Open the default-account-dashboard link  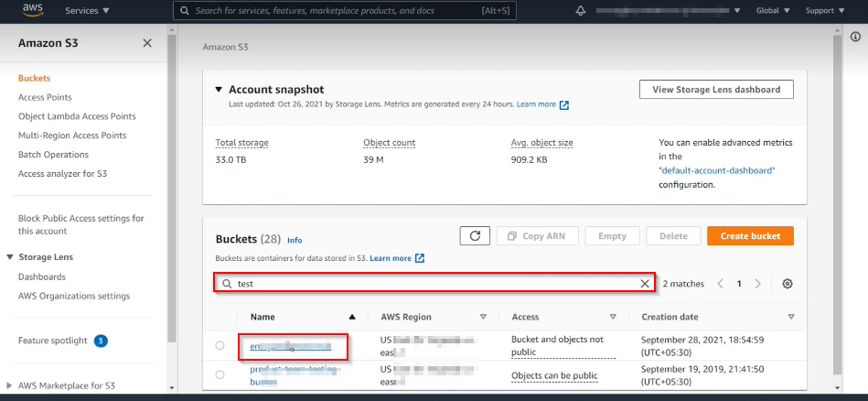point(717,171)
